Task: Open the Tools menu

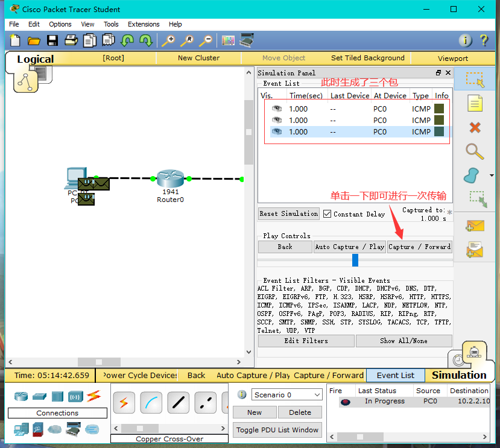Action: 111,24
